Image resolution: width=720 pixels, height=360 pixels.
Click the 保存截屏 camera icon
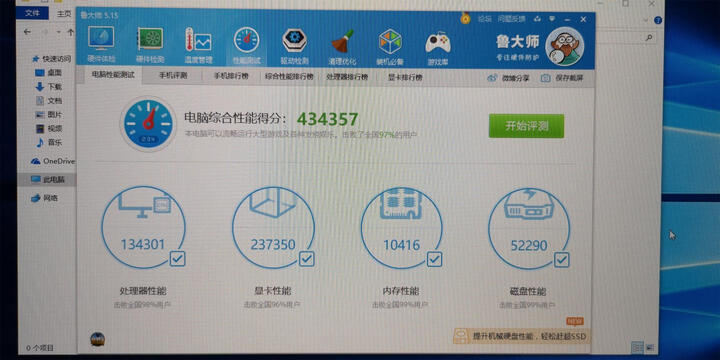(546, 78)
